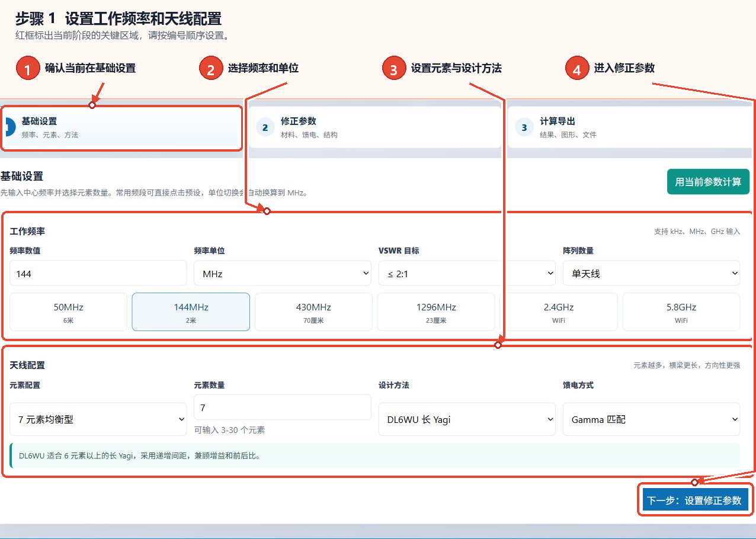Pick the 1296MHz 23厘米 preset
This screenshot has height=539, width=756.
point(436,312)
